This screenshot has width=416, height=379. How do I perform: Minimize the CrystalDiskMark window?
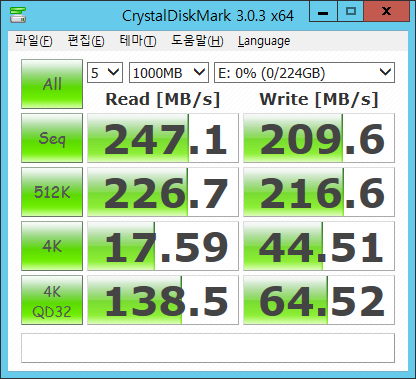coord(323,12)
